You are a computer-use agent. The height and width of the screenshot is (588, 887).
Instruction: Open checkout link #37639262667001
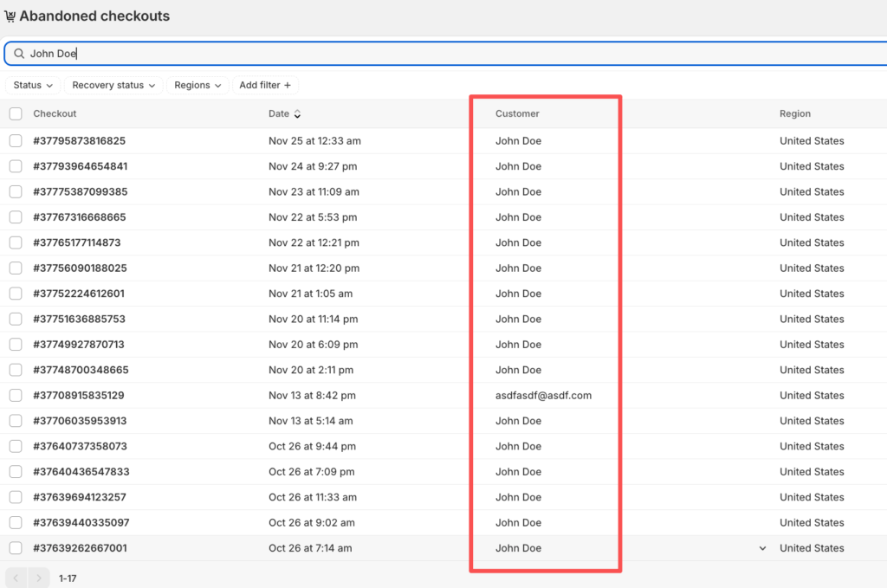(80, 548)
